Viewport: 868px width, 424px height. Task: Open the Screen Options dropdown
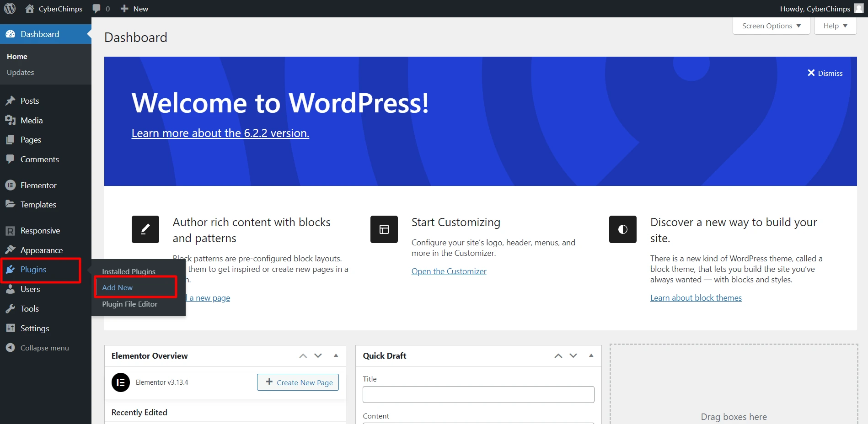point(772,26)
